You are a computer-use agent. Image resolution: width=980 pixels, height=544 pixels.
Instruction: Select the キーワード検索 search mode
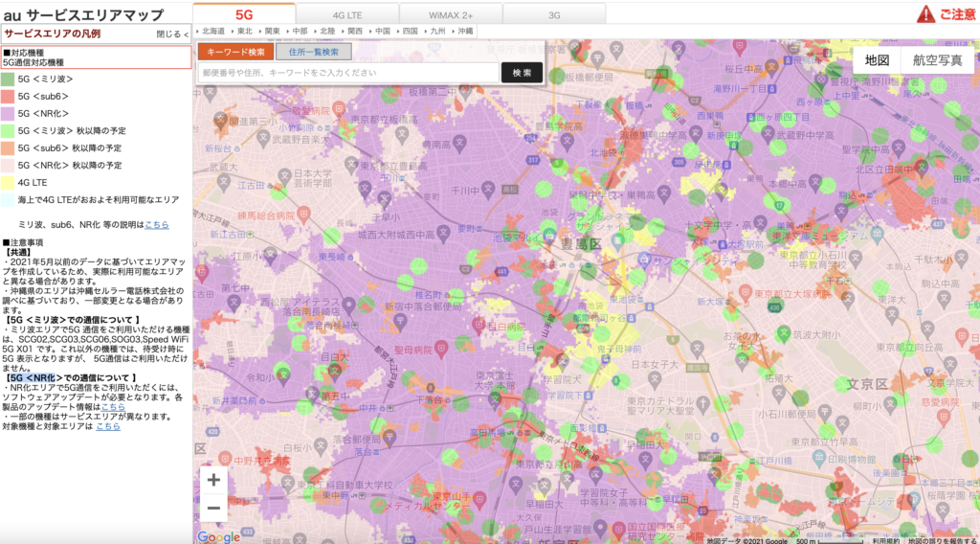point(235,52)
